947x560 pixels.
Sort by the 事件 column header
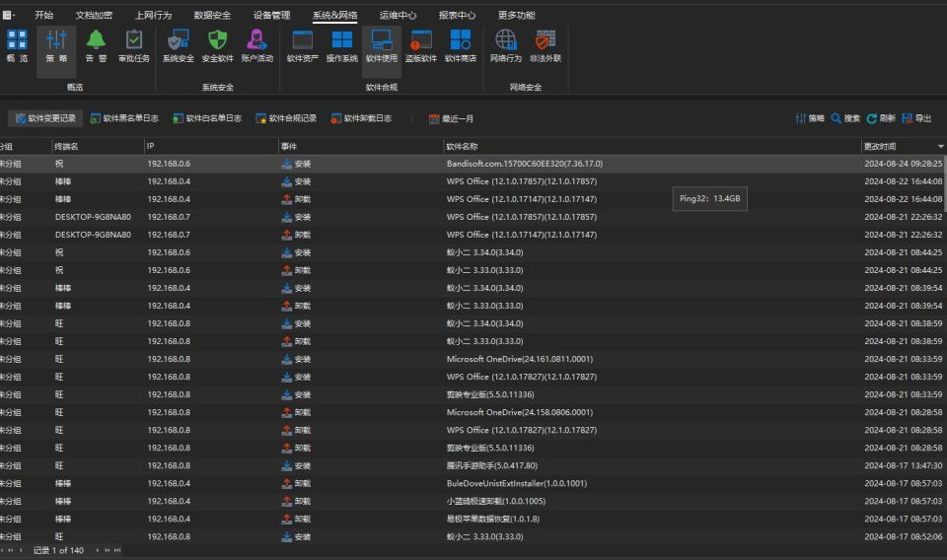[361, 147]
